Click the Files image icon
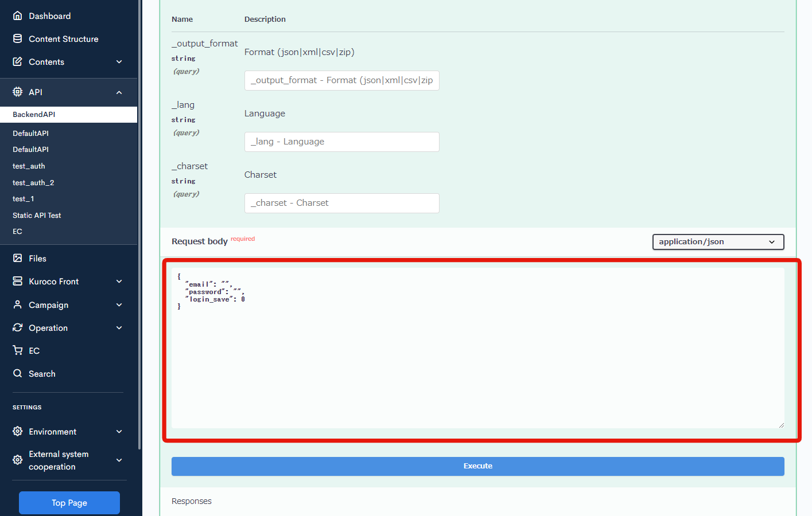 click(18, 259)
